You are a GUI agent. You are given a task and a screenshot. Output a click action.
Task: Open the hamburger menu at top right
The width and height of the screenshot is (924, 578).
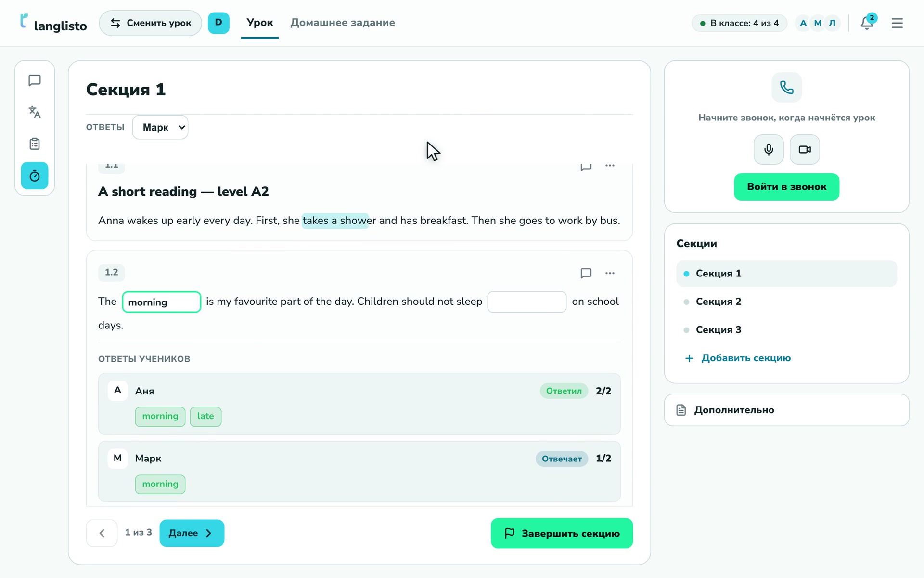pos(897,23)
